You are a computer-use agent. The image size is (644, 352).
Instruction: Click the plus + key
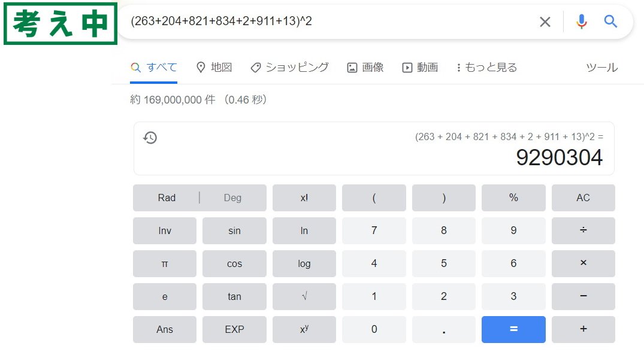583,329
